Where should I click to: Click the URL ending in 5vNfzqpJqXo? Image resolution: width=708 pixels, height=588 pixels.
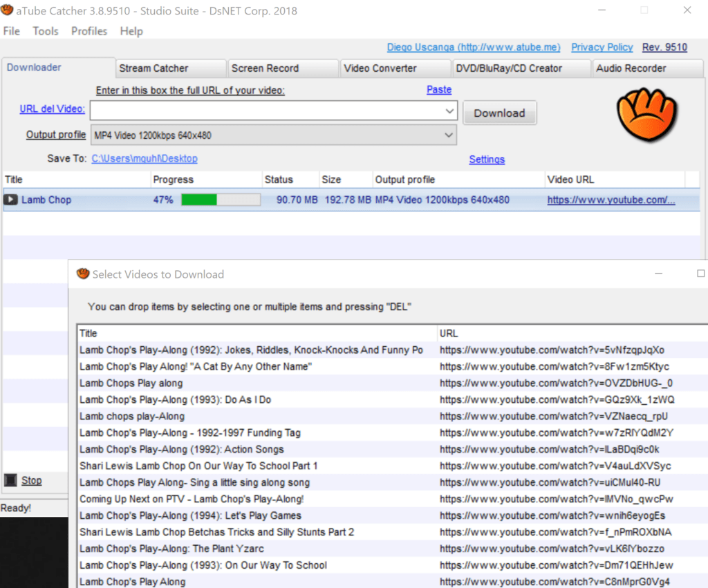tap(552, 350)
